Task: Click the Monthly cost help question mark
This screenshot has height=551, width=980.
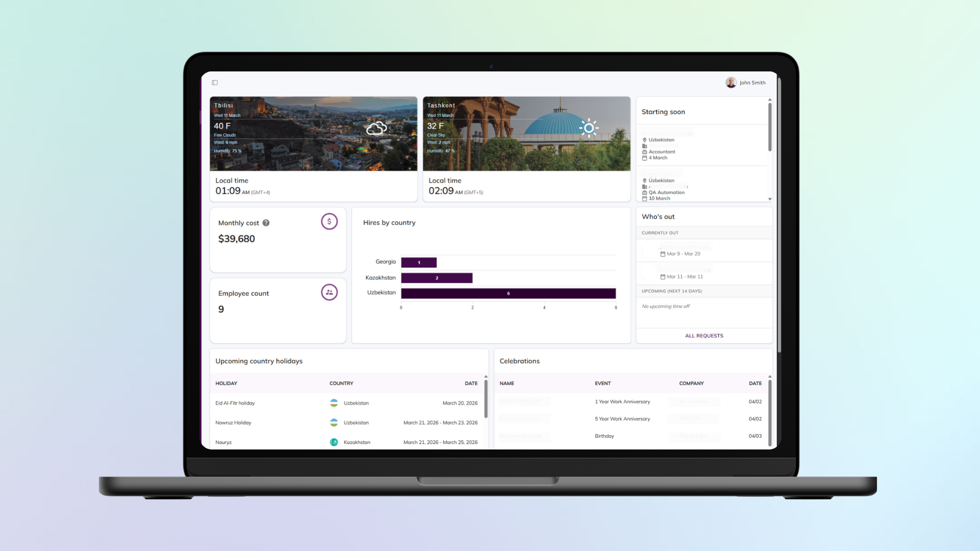Action: (x=266, y=223)
